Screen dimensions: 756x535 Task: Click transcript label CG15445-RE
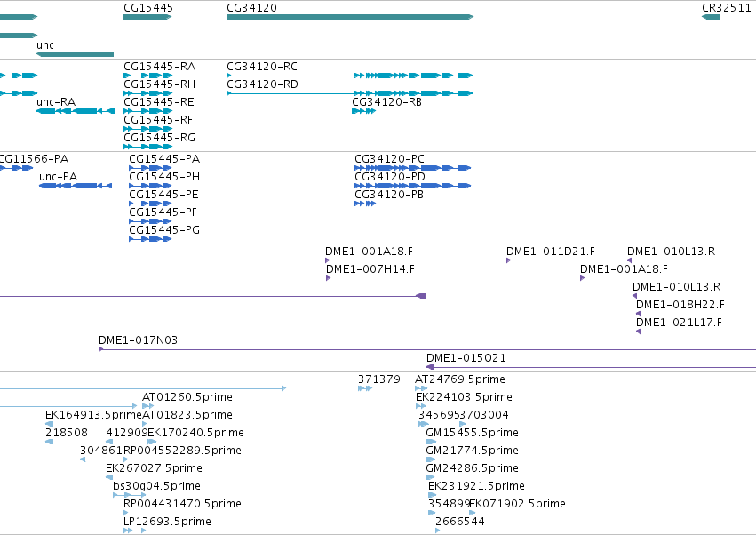(159, 102)
